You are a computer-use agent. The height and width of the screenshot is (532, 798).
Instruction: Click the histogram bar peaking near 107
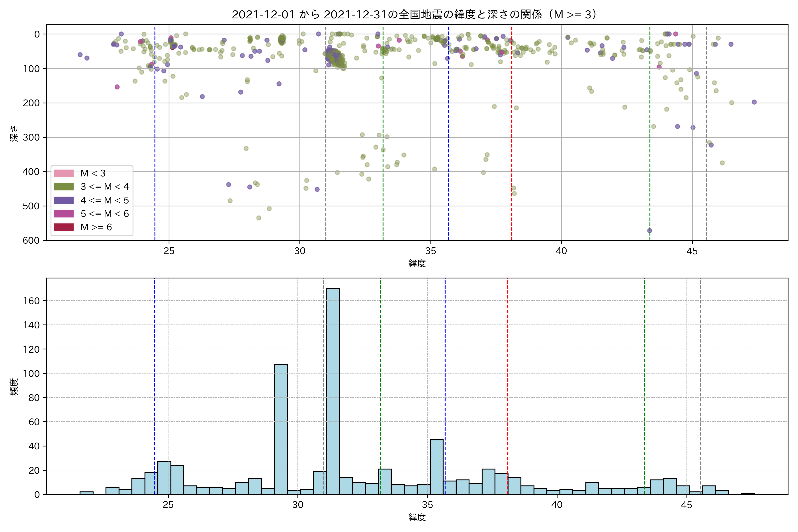[281, 429]
